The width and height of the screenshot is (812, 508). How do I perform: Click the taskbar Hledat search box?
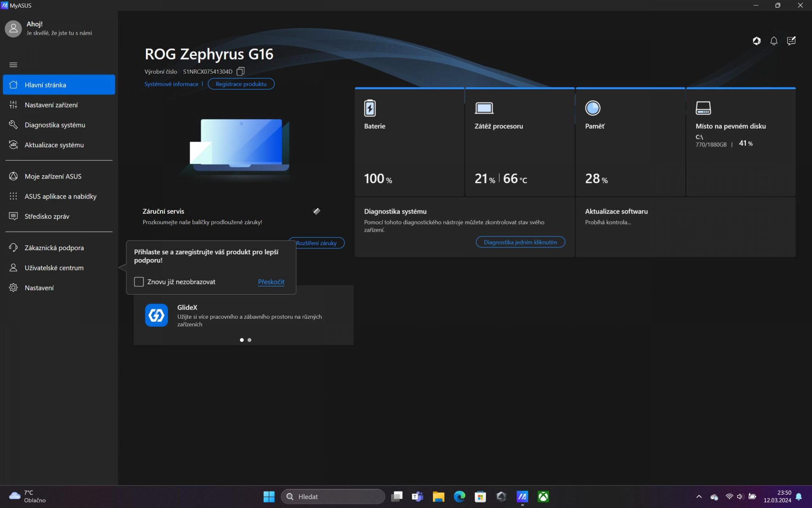[x=333, y=497]
